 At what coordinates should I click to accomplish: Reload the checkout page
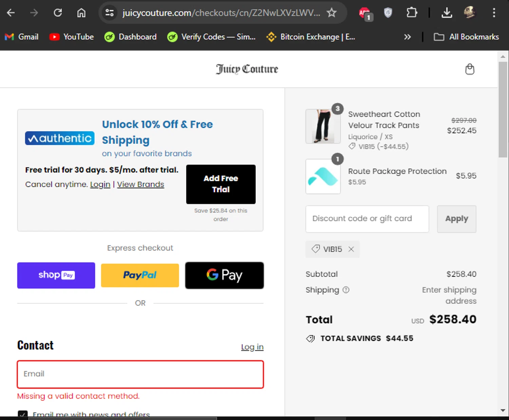[58, 13]
